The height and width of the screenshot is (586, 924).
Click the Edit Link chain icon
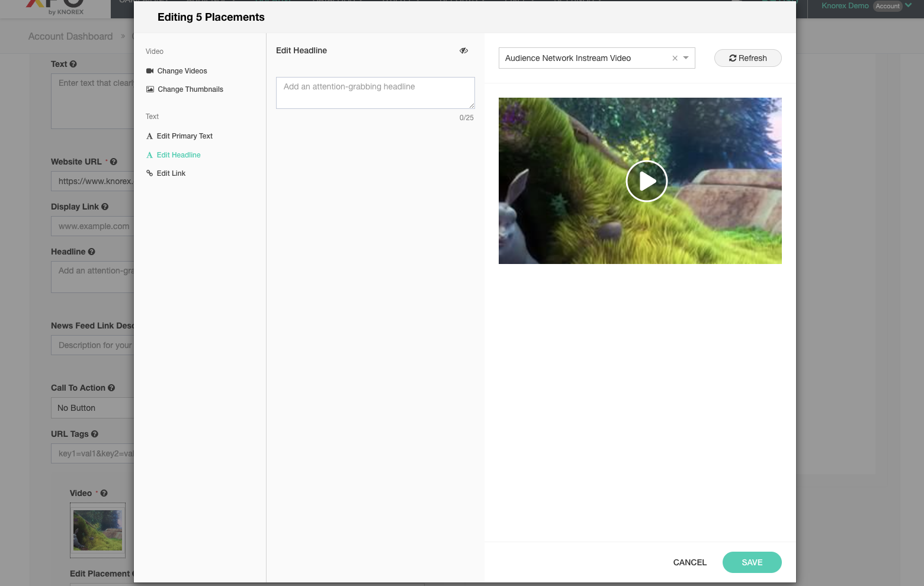(150, 173)
